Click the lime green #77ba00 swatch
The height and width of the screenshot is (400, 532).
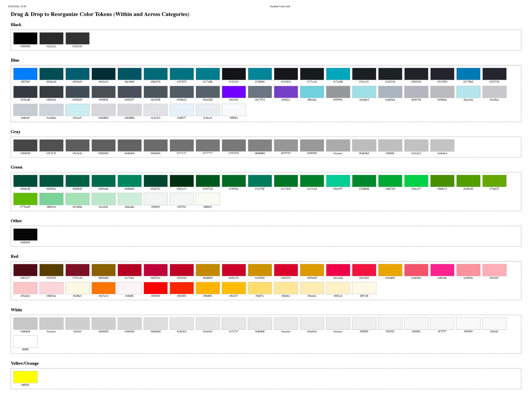25,199
